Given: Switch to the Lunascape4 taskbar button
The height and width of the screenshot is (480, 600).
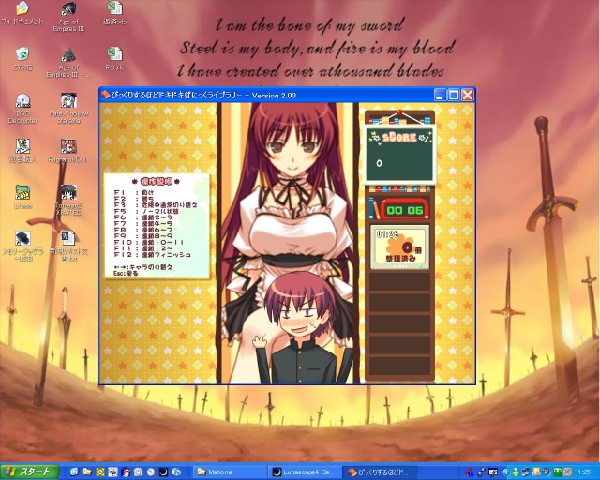Looking at the screenshot, I should tap(304, 472).
